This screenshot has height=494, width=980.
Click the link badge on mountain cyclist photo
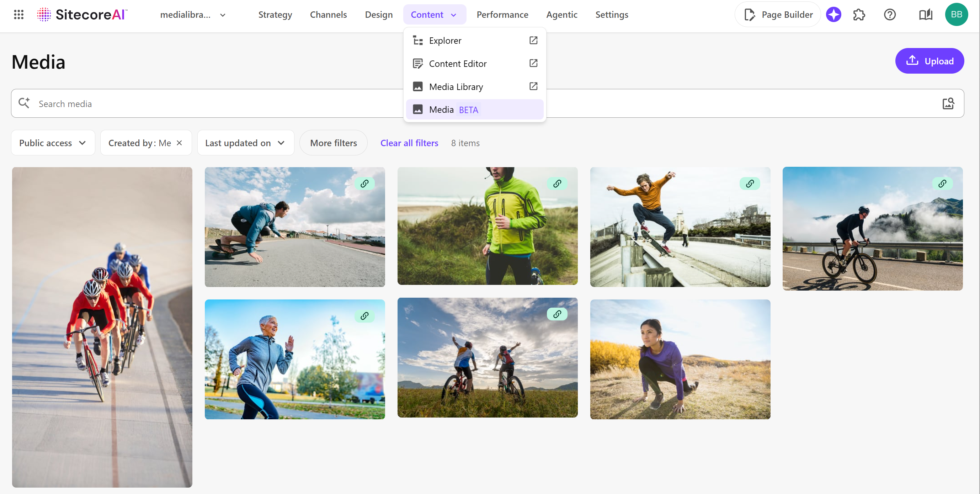coord(942,184)
